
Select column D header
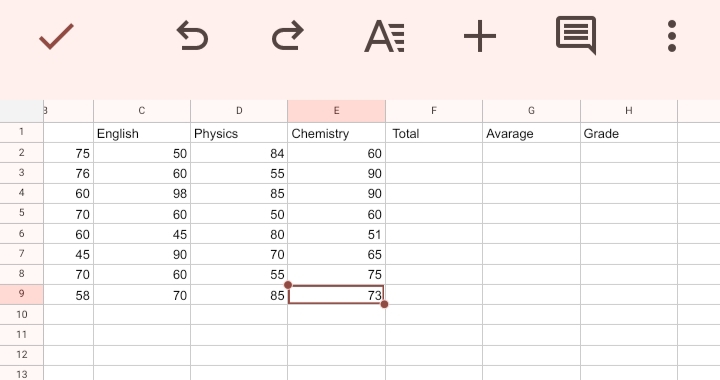(x=239, y=111)
